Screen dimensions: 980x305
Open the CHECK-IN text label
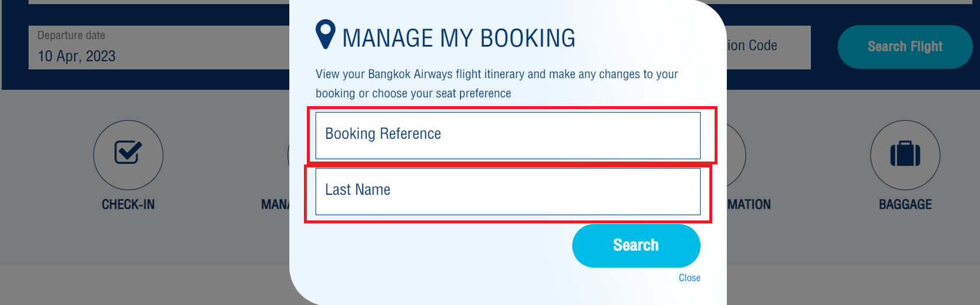coord(128,205)
